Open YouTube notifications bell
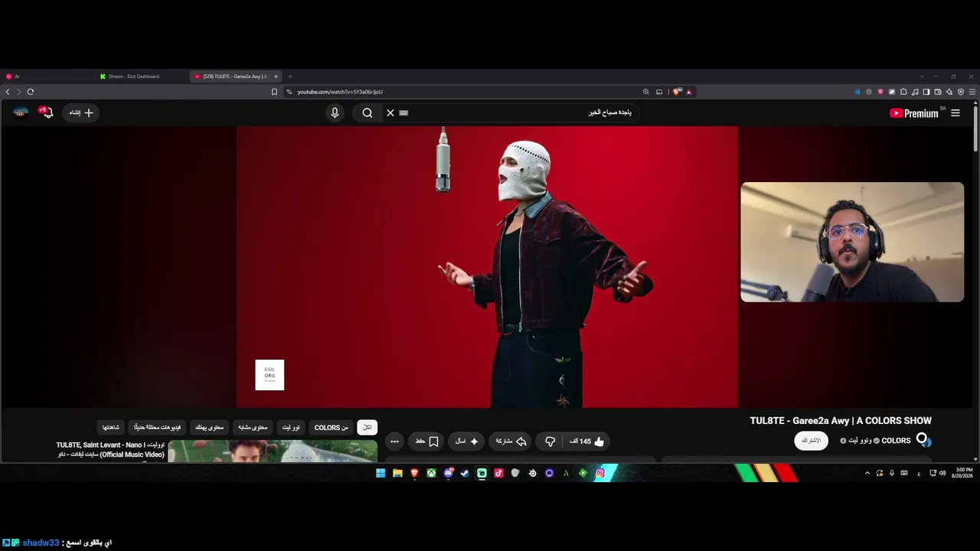Viewport: 980px width, 551px height. pyautogui.click(x=47, y=113)
